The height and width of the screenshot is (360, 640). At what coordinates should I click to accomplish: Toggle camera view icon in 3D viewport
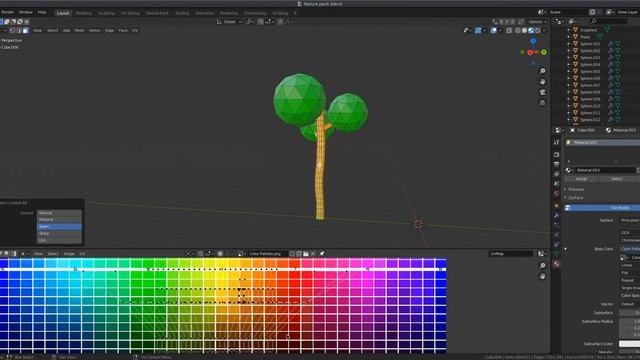[542, 92]
